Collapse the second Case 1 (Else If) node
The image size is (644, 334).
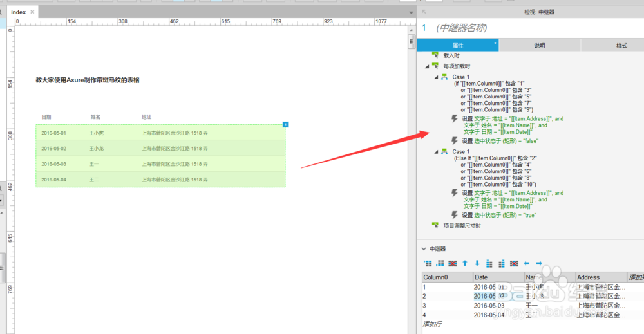(436, 152)
